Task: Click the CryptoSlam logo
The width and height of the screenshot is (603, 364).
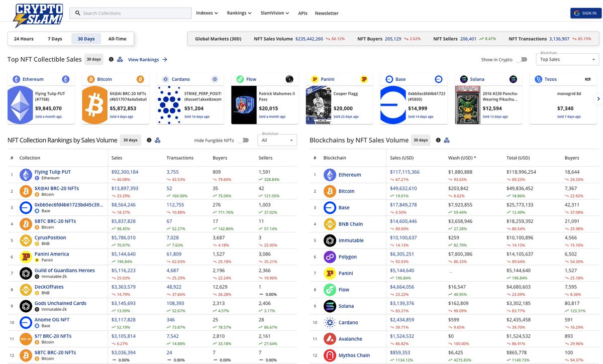Action: tap(39, 15)
